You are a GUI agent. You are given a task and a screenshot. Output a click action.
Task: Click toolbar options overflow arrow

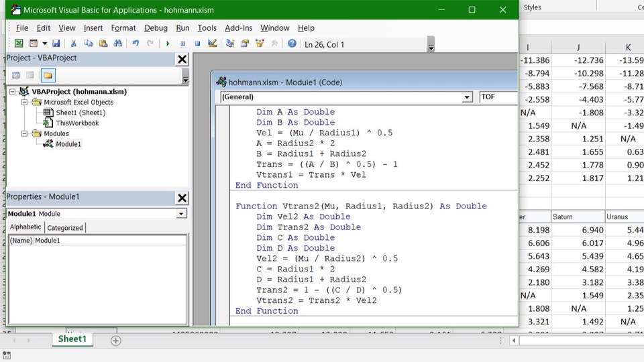431,44
